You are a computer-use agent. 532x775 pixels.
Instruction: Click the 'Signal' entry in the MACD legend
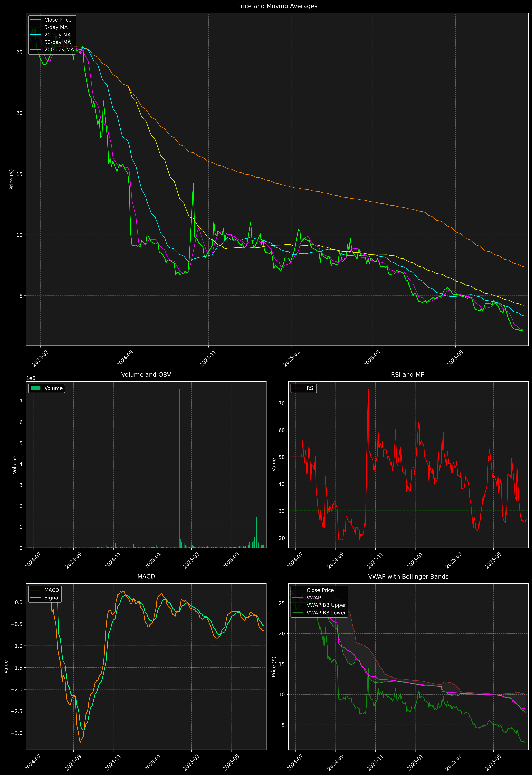52,598
